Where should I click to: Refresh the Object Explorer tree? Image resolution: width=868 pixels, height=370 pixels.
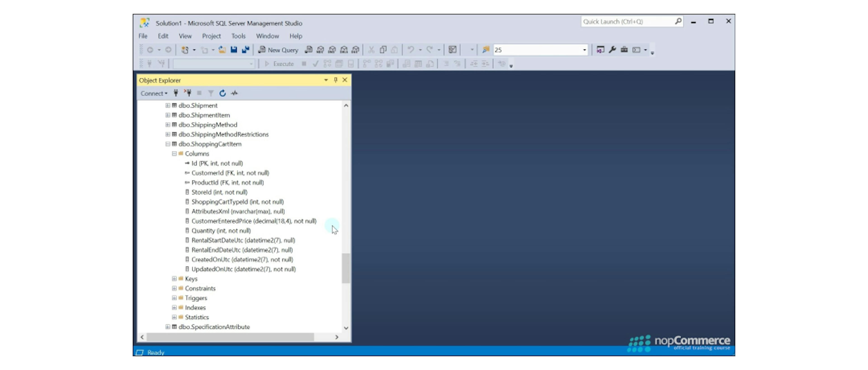point(222,93)
